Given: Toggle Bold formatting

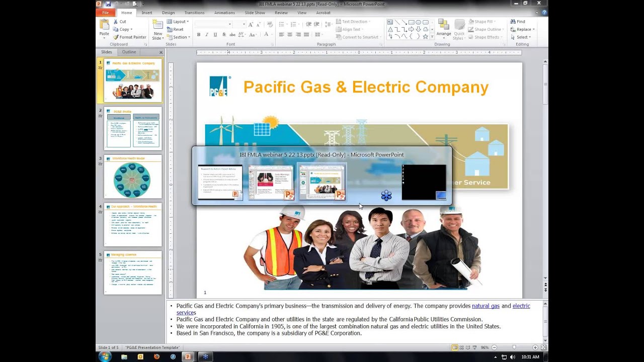Looking at the screenshot, I should pyautogui.click(x=199, y=35).
